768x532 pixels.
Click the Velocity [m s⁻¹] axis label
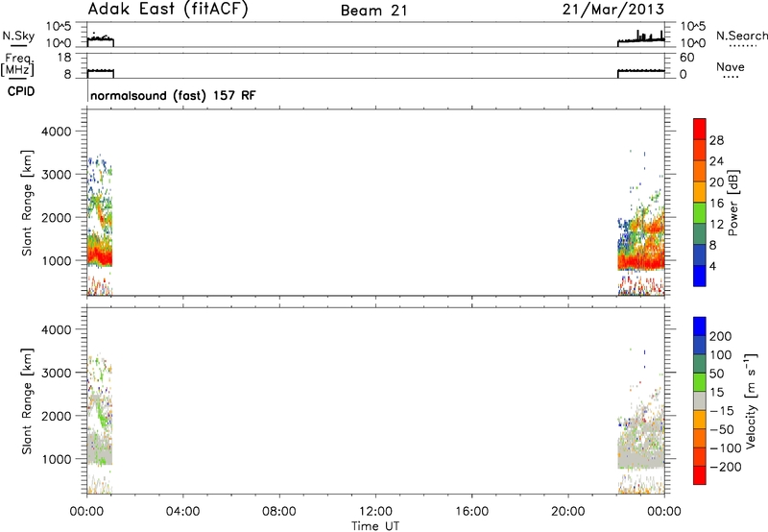tap(751, 400)
